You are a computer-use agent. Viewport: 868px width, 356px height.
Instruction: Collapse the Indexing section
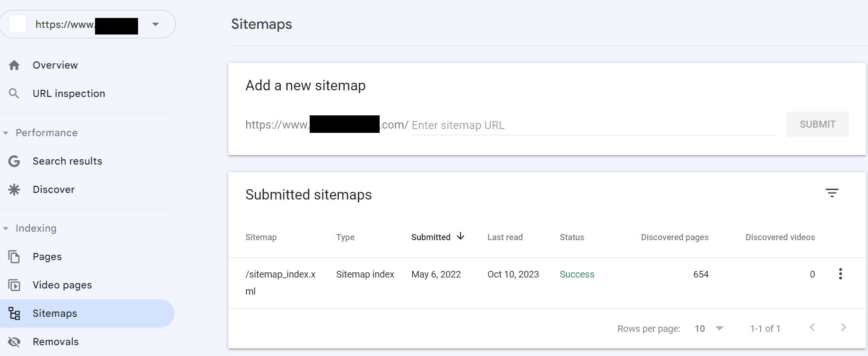click(x=6, y=228)
